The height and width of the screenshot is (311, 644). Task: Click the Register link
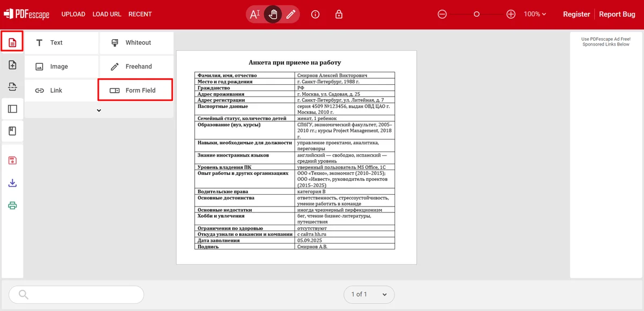point(576,14)
